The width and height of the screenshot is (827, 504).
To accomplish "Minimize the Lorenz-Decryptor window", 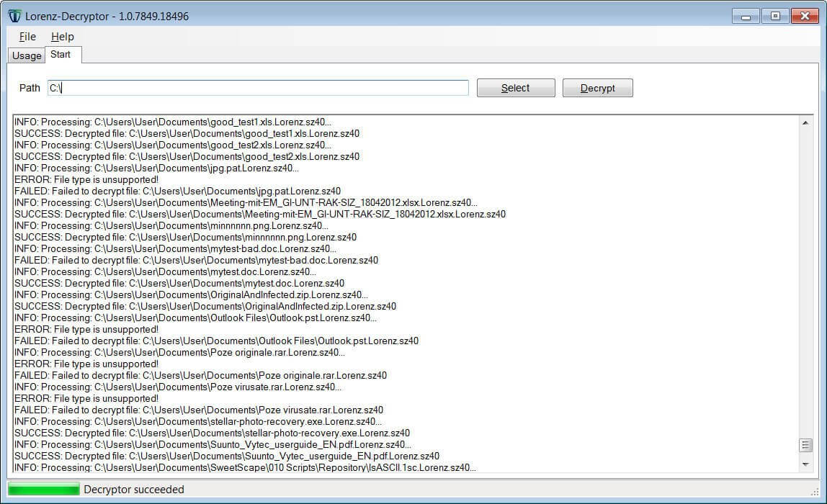I will tap(746, 17).
